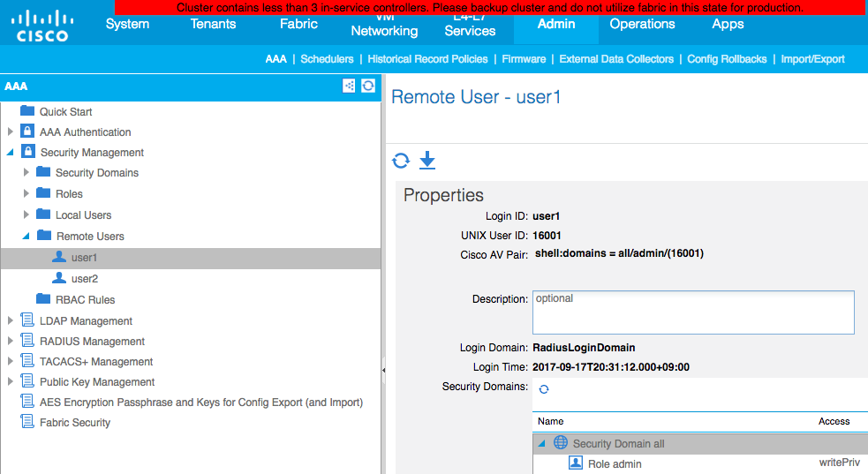Expand the Local Users folder

26,214
